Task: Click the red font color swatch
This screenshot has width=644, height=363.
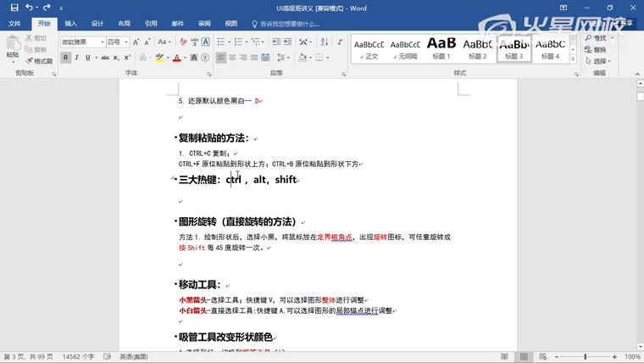Action: (175, 58)
